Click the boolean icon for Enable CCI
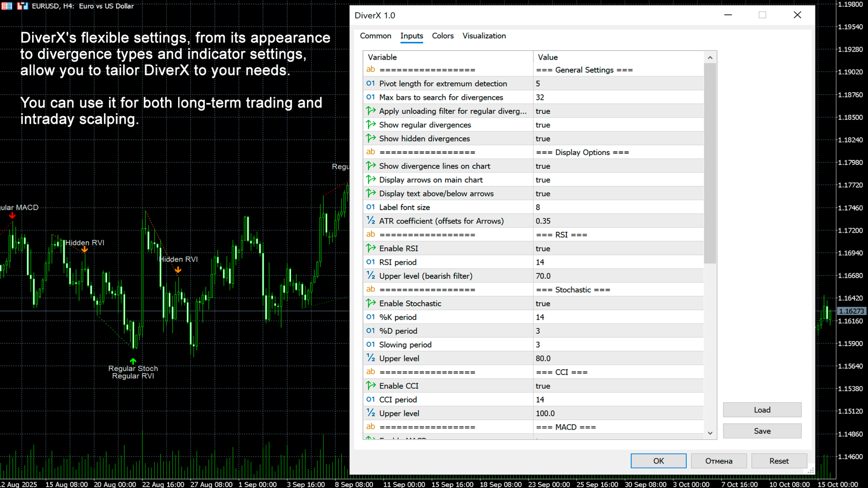This screenshot has height=488, width=868. coord(371,386)
